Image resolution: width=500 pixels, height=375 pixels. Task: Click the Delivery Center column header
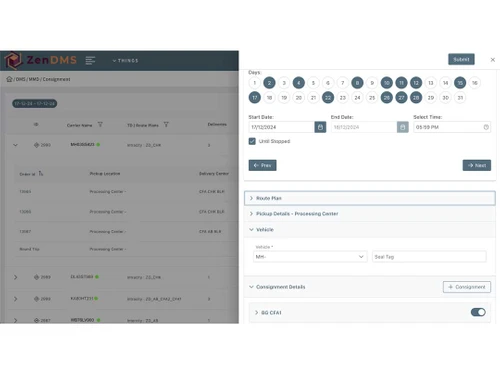[x=214, y=174]
